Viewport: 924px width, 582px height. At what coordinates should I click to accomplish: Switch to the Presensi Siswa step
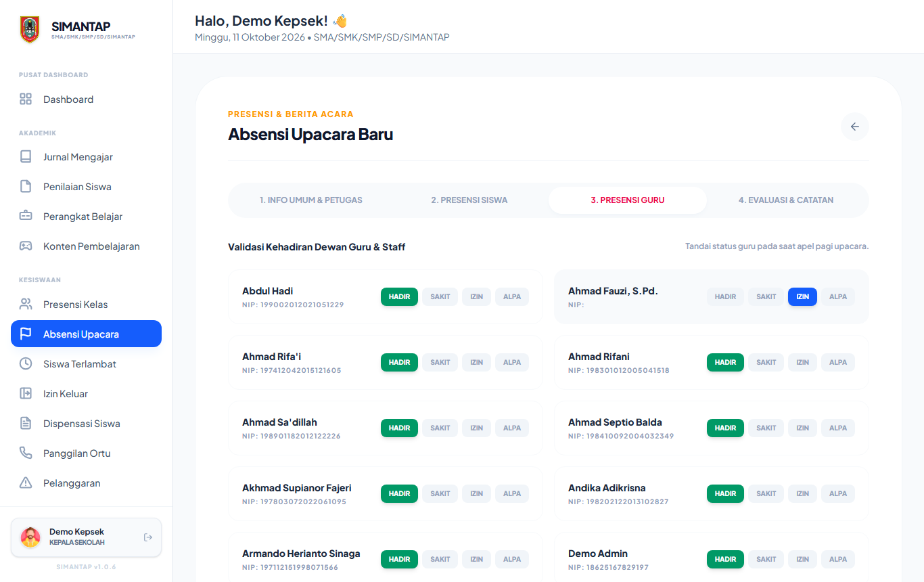tap(469, 200)
